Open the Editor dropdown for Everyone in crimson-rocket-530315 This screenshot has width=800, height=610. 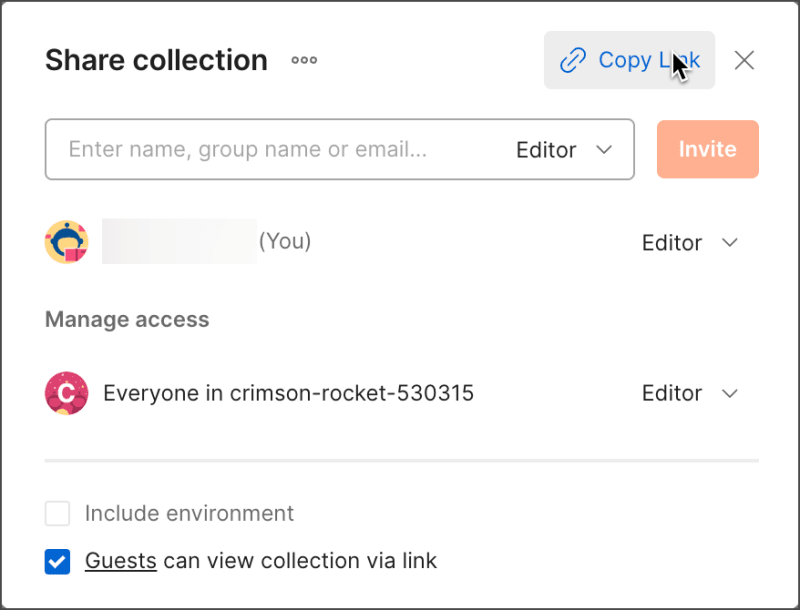[x=690, y=393]
